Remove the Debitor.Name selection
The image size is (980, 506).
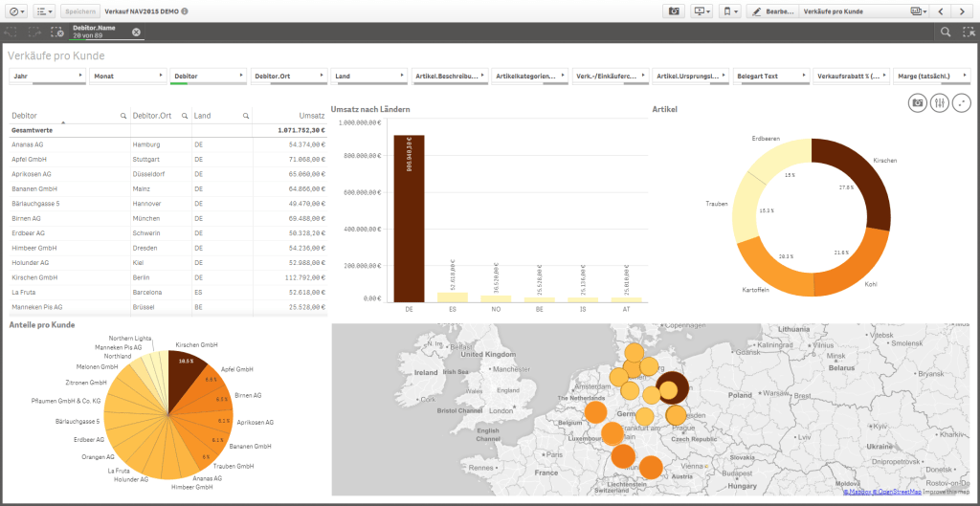tap(136, 33)
